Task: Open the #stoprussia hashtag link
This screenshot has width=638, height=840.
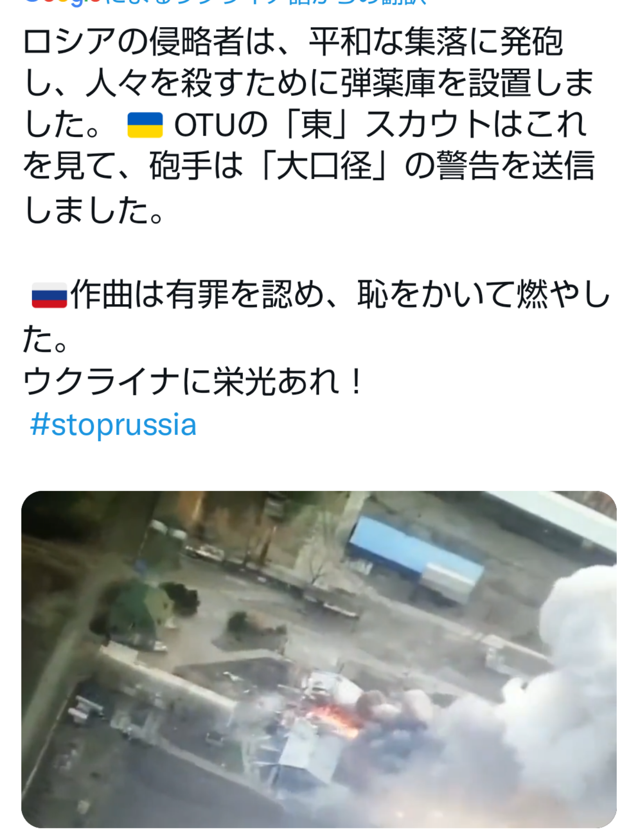Action: (x=113, y=424)
